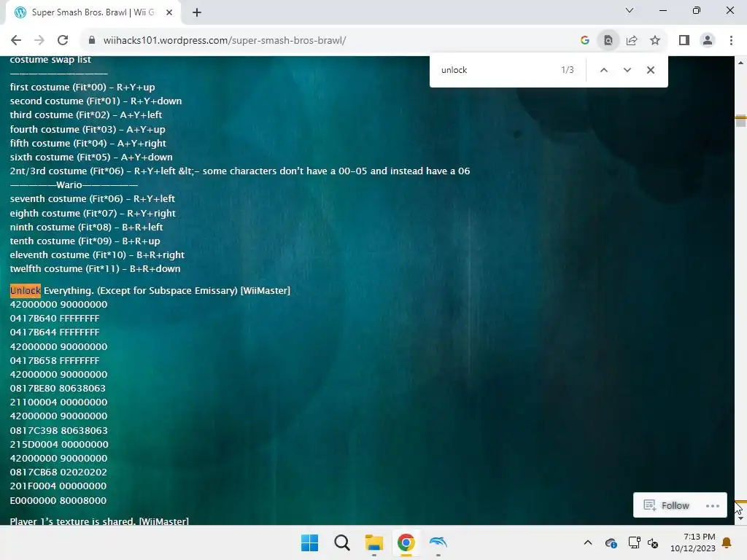Open the tab search dropdown chevron
The image size is (747, 560).
630,10
